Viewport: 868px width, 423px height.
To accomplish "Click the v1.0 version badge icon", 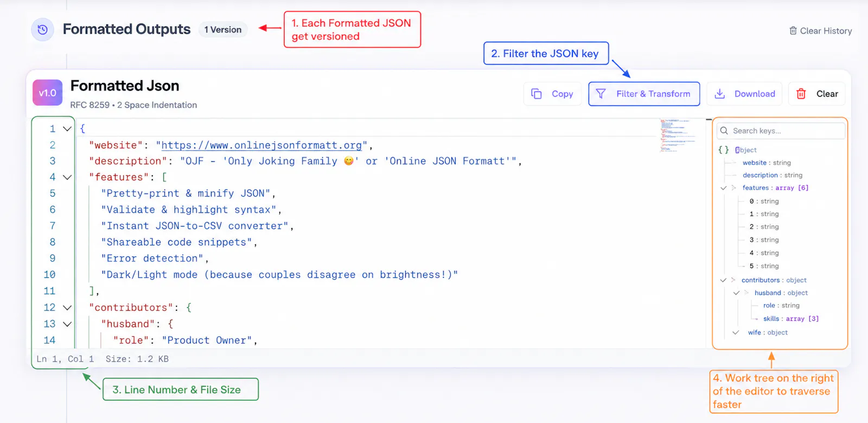I will click(47, 93).
